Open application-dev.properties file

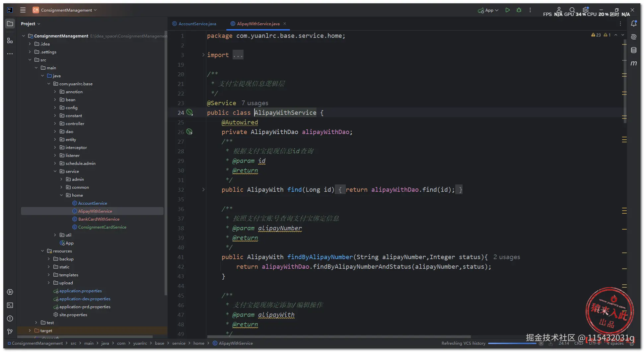click(x=85, y=299)
